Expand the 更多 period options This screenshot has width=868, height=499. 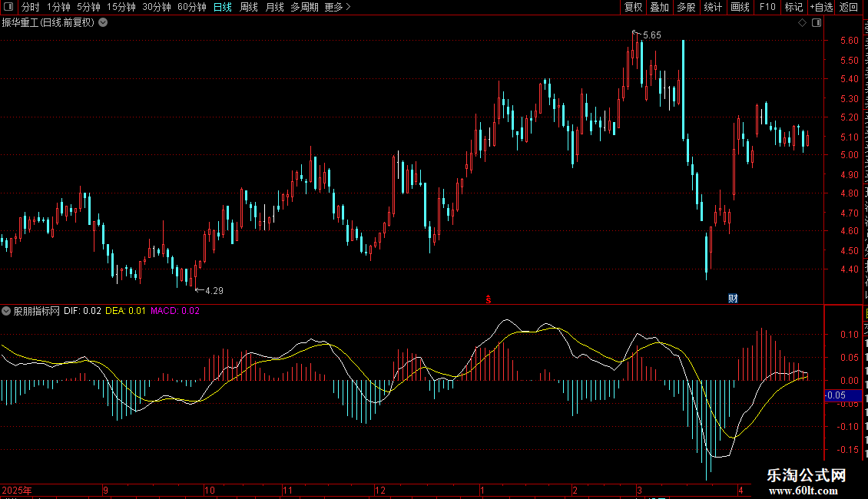coord(337,7)
